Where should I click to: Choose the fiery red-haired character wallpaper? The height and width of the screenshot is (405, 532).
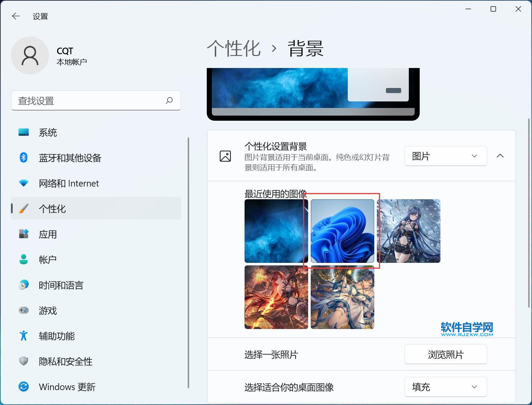coord(276,297)
